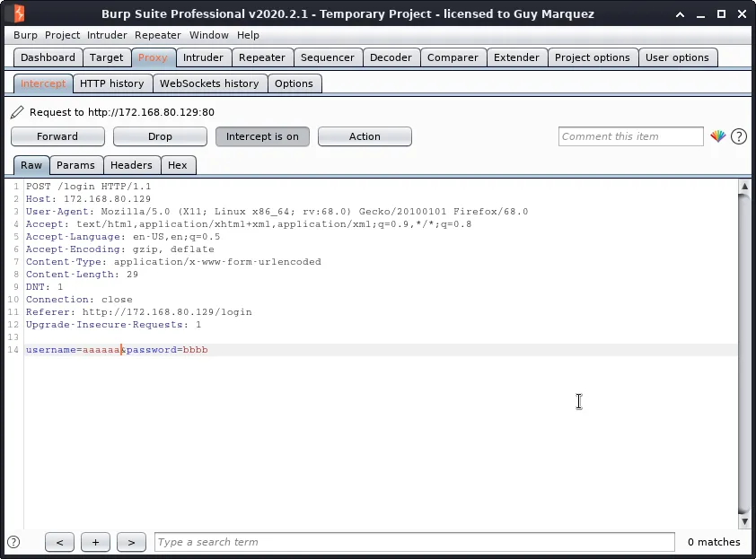The image size is (756, 559).
Task: Click the Content-Type header line
Action: (x=173, y=262)
